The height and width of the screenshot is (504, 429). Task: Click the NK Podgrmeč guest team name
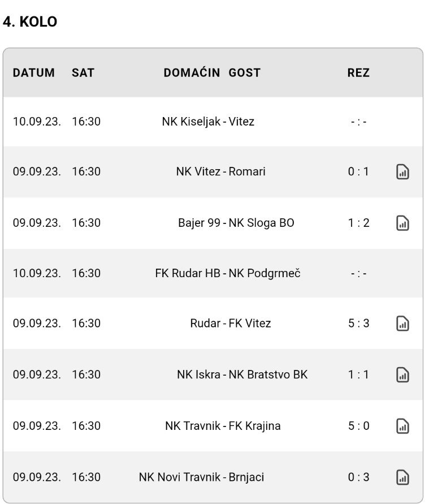coord(265,273)
